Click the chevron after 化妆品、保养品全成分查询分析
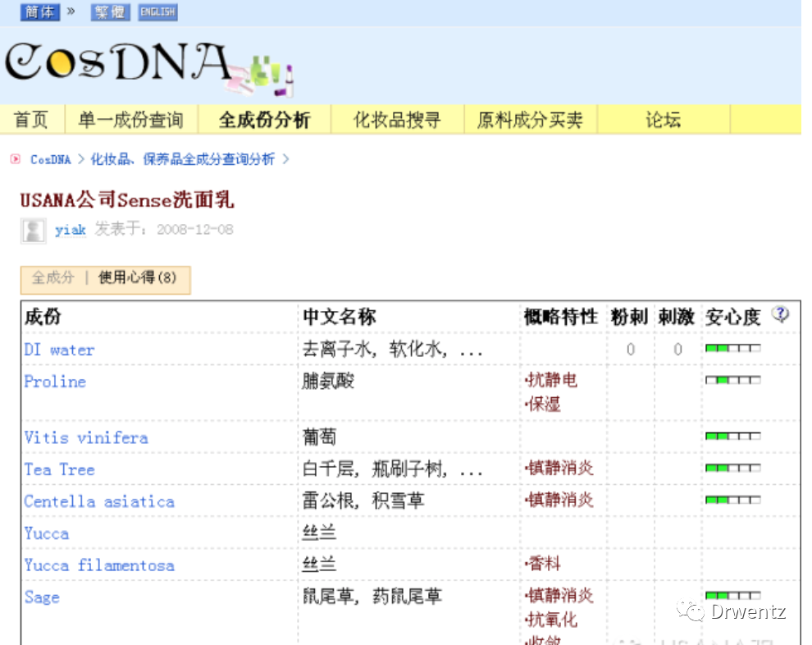The width and height of the screenshot is (812, 645). coord(285,158)
